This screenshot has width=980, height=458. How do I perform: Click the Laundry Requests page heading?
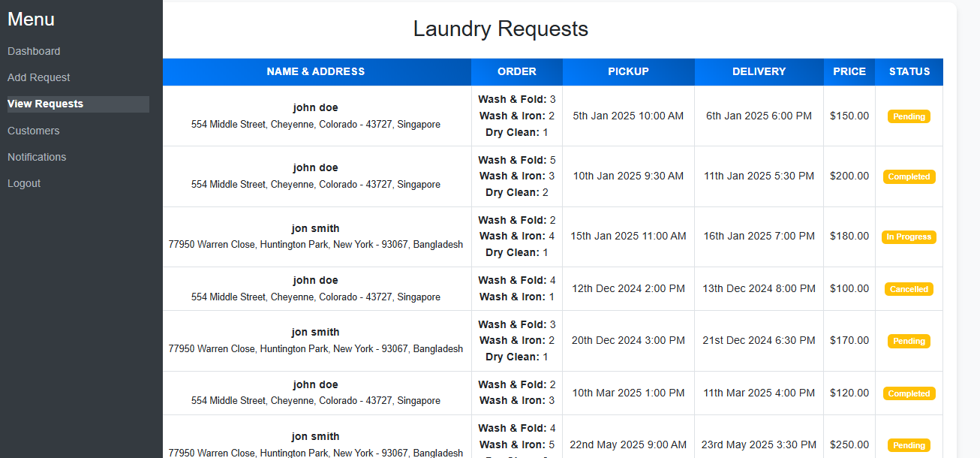tap(501, 29)
